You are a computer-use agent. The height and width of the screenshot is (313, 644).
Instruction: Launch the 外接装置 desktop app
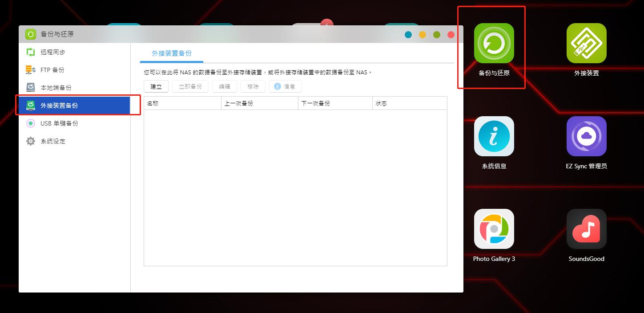[x=586, y=44]
